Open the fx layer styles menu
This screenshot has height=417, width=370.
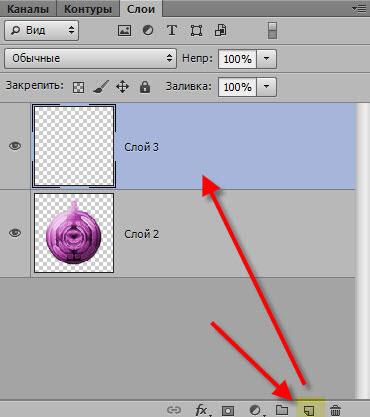202,410
